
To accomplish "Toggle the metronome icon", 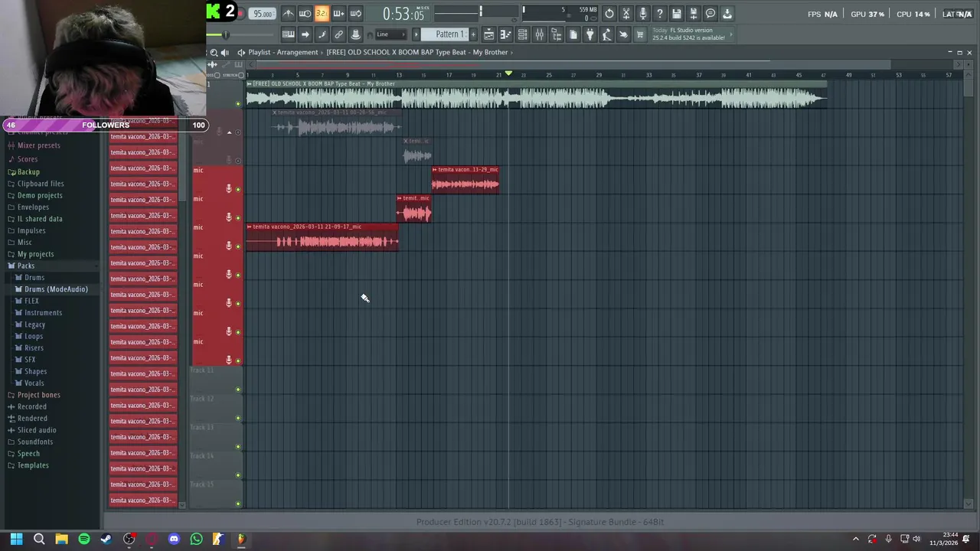I will point(288,13).
